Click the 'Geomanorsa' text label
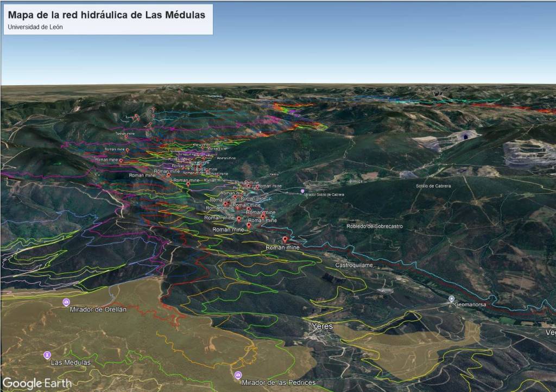 click(470, 305)
